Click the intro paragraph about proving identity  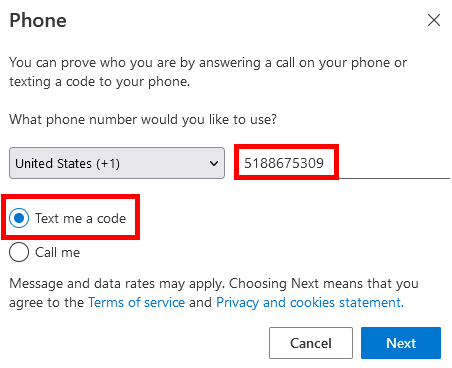tap(208, 72)
